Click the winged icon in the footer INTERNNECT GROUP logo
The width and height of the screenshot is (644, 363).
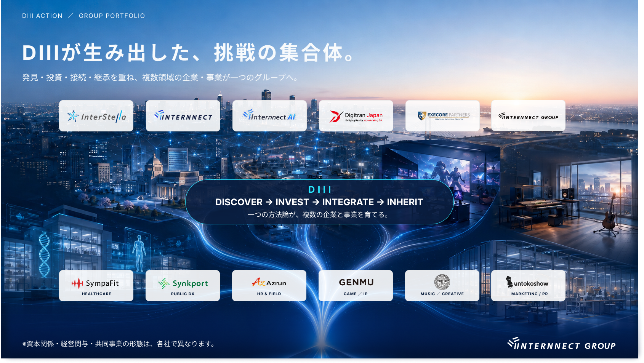pyautogui.click(x=514, y=342)
